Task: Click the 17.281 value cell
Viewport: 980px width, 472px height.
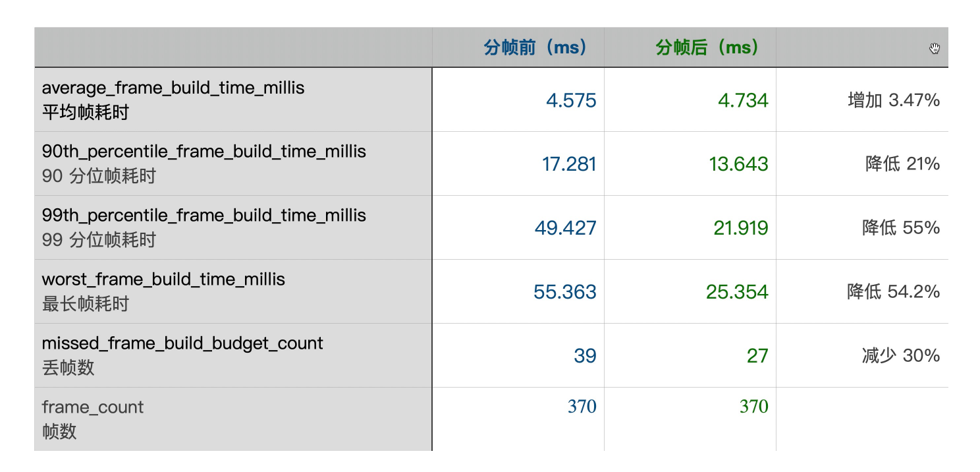Action: pyautogui.click(x=569, y=164)
